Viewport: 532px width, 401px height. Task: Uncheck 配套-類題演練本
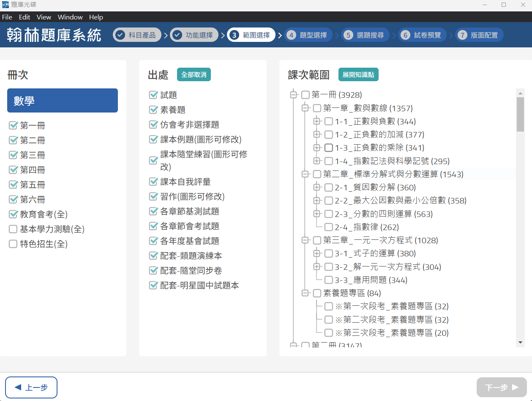[x=153, y=255]
